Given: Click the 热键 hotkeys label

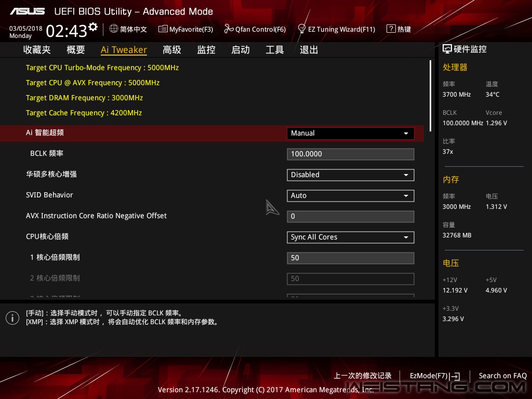Looking at the screenshot, I should pos(404,29).
